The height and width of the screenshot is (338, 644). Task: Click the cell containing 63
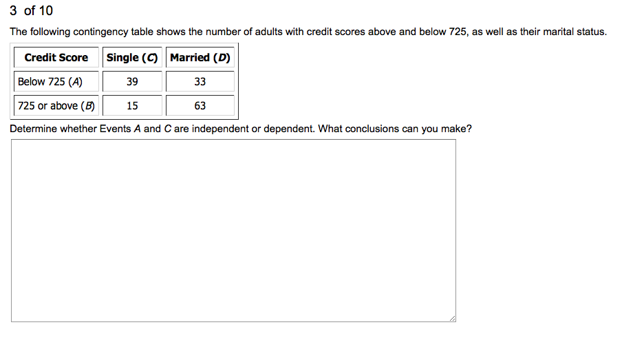[x=200, y=106]
